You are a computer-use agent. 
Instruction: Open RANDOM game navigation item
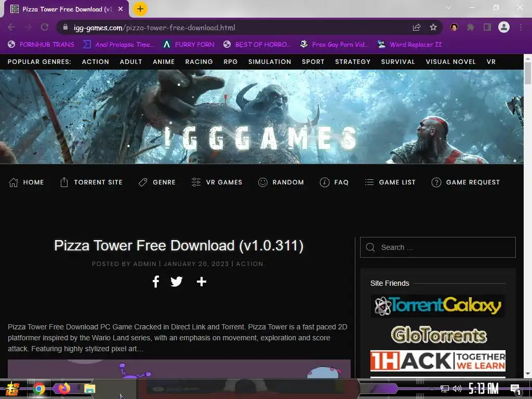[281, 182]
